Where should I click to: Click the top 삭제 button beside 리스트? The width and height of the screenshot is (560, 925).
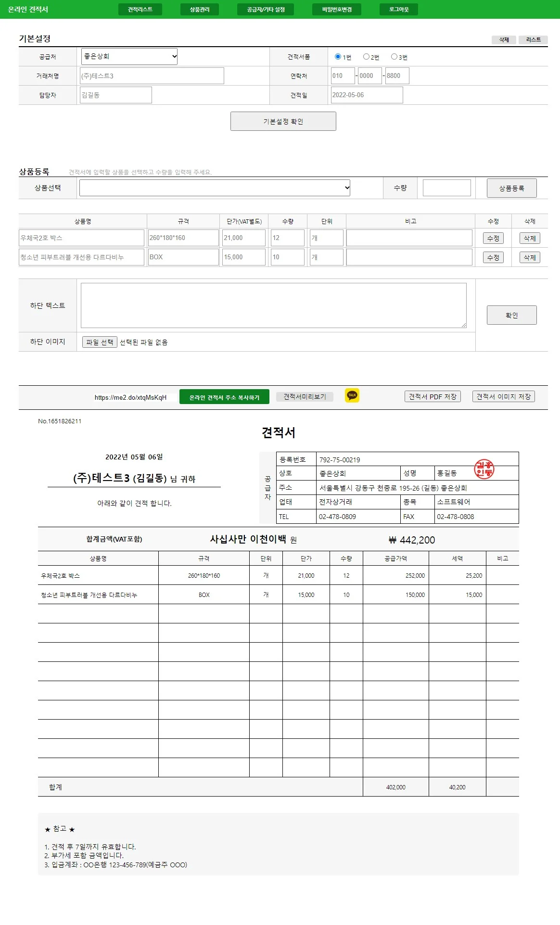coord(504,39)
